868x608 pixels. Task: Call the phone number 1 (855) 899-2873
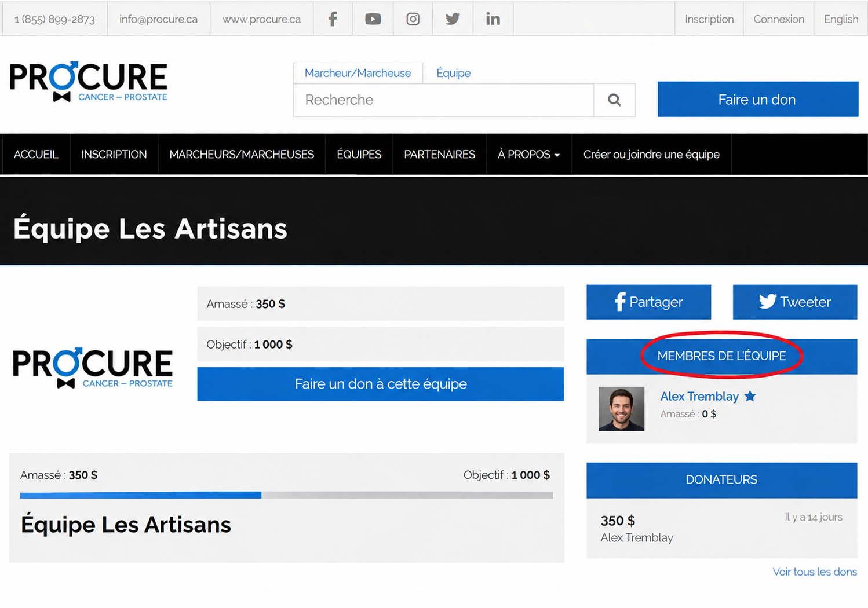point(54,19)
